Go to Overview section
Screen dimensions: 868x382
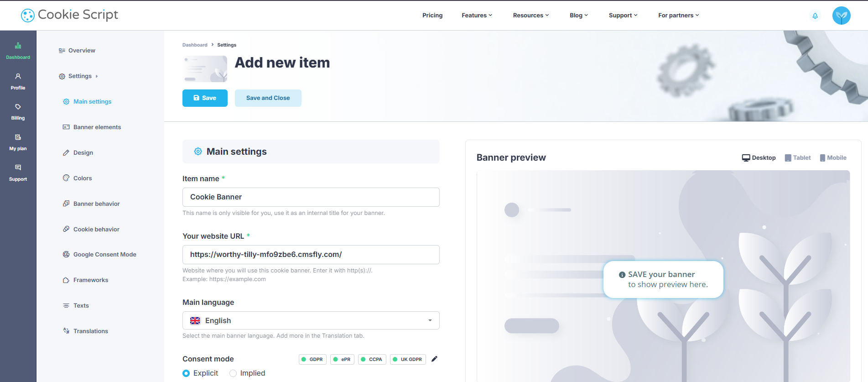pos(82,51)
